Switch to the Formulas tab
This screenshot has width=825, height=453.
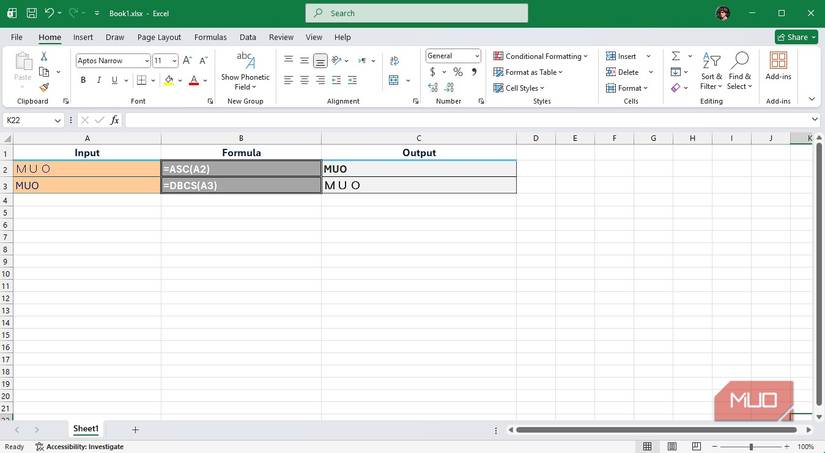pyautogui.click(x=210, y=37)
